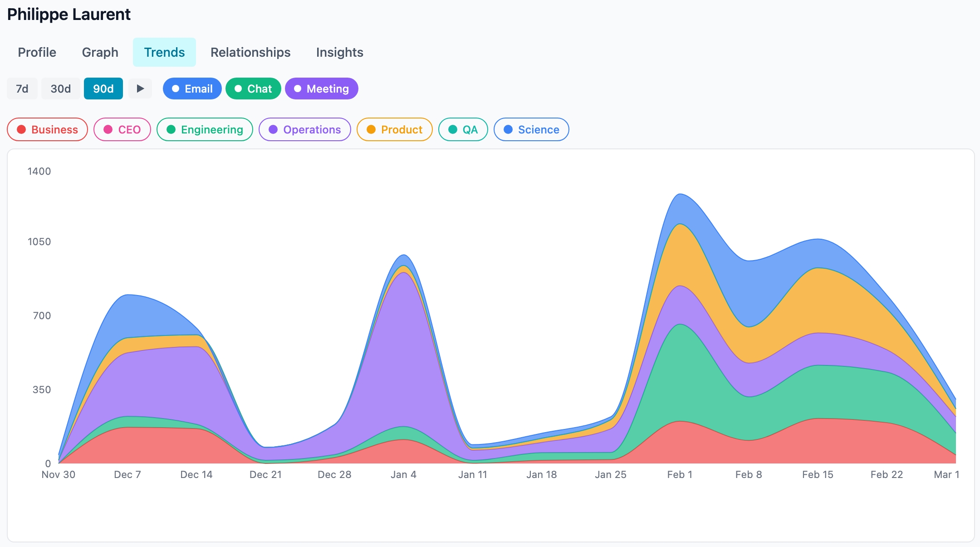Click the blue dot icon inside the Email pill

(176, 89)
